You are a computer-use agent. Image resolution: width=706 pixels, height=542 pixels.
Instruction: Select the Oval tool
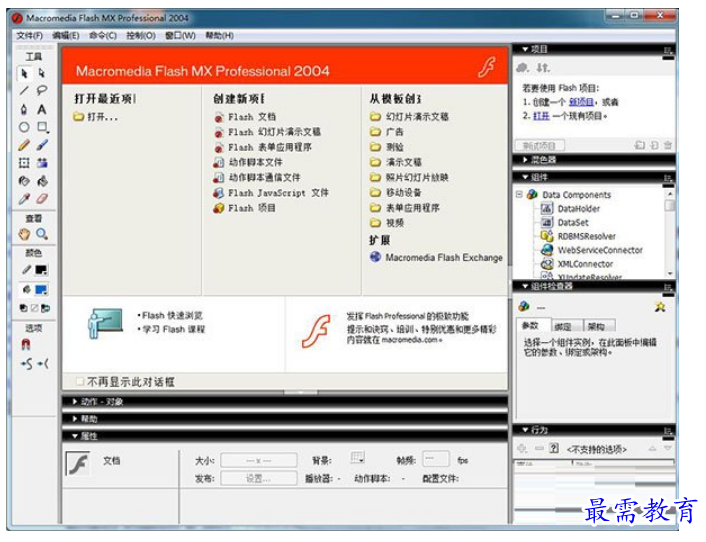pyautogui.click(x=24, y=127)
